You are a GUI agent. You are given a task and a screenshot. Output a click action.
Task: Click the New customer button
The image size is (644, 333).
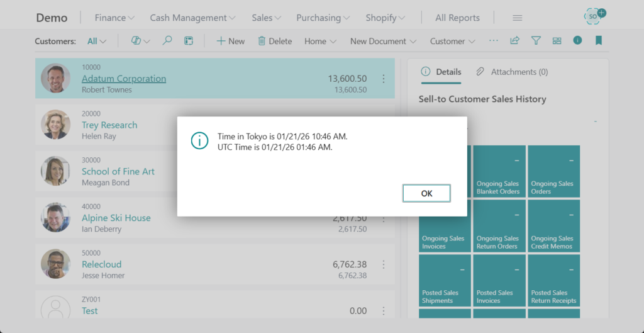click(230, 41)
